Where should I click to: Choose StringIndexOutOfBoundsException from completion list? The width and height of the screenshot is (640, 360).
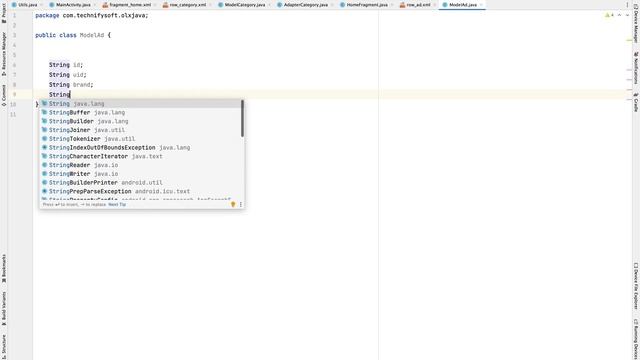click(x=141, y=147)
